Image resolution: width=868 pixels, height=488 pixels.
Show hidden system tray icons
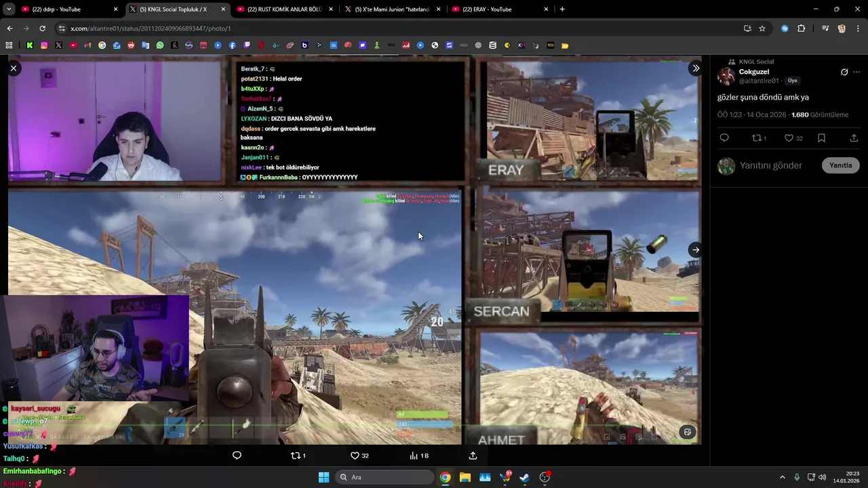point(782,477)
